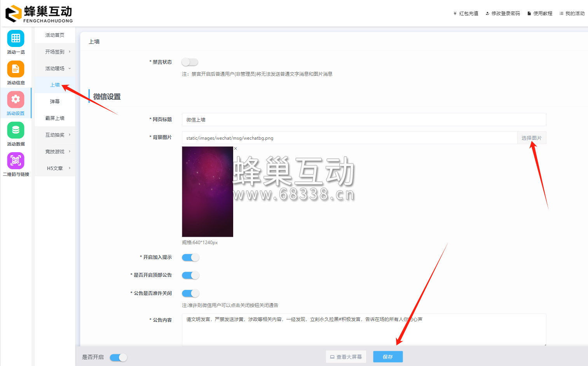Viewport: 588px width, 366px height.
Task: Remove the background image thumbnail
Action: tap(236, 148)
